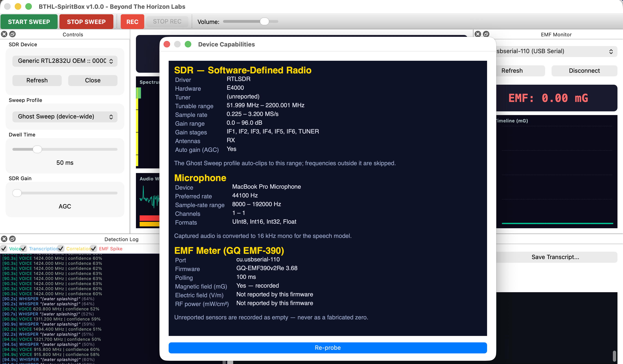Click the 'RTLSDR' driver value
623x364 pixels.
[238, 79]
